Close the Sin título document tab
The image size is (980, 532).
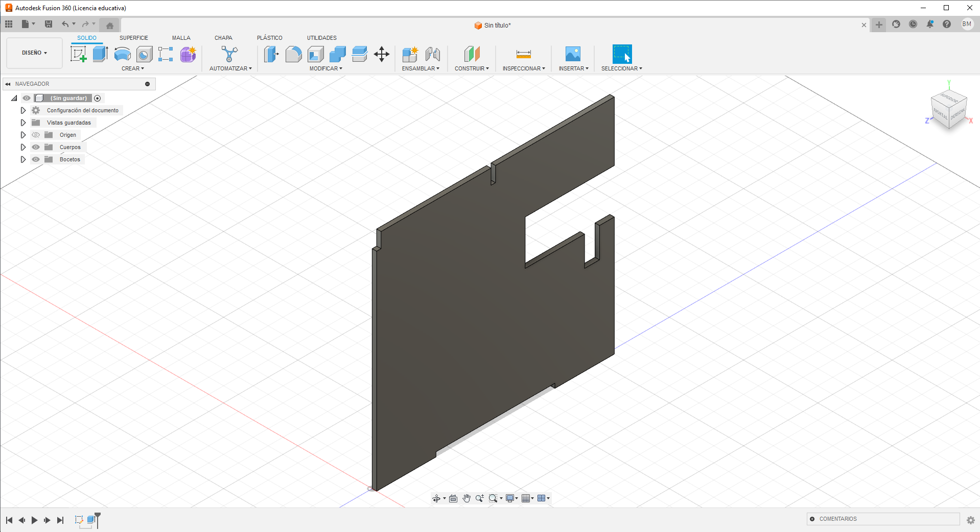[x=864, y=25]
